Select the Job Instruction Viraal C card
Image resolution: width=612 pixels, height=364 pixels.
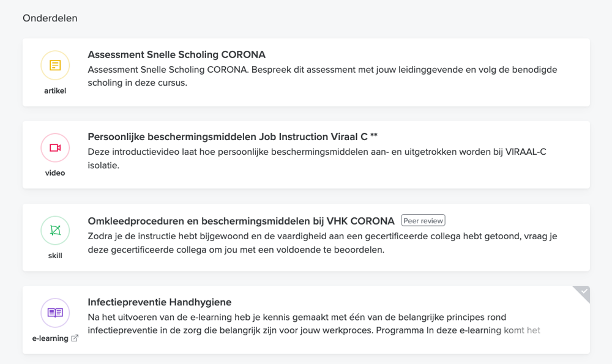[x=306, y=154]
